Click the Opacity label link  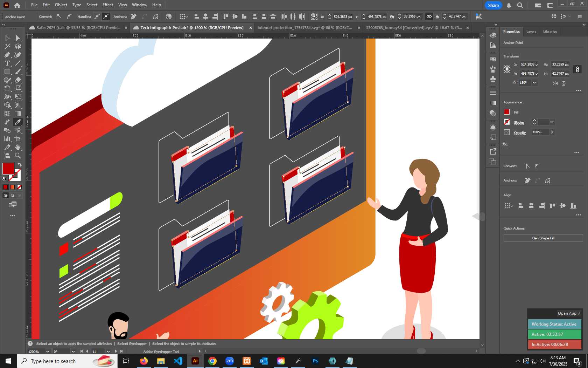pos(520,132)
